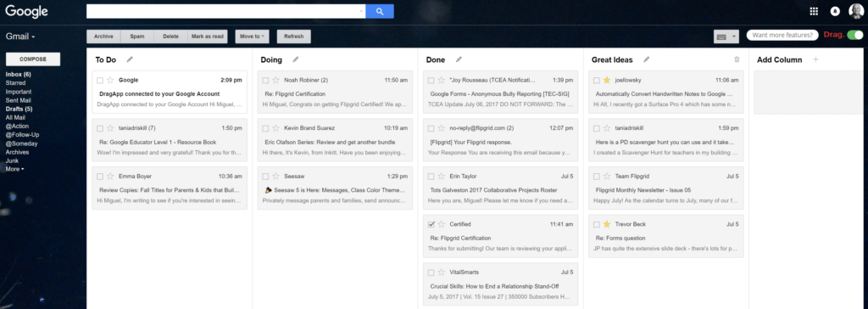Star the Seesaw email
The height and width of the screenshot is (309, 868).
click(x=275, y=177)
